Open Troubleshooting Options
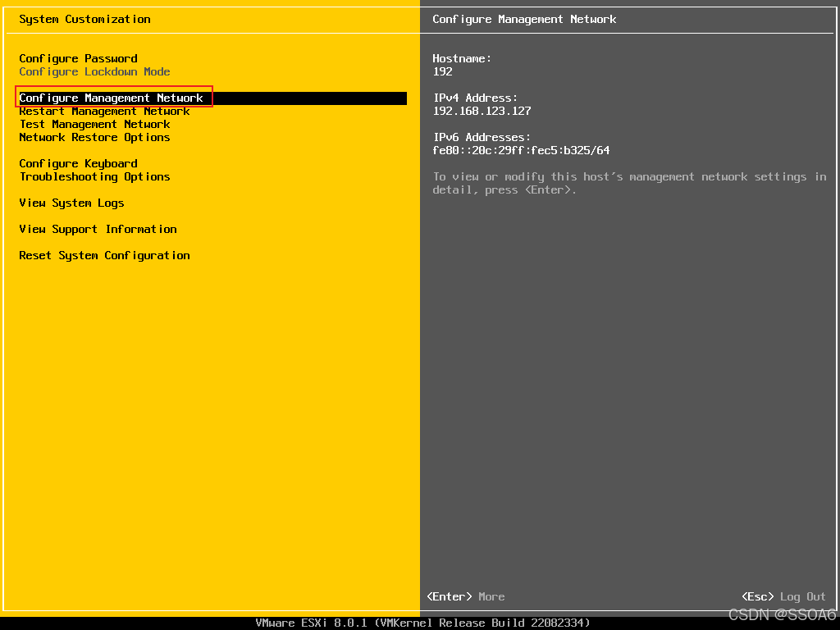 click(x=95, y=177)
